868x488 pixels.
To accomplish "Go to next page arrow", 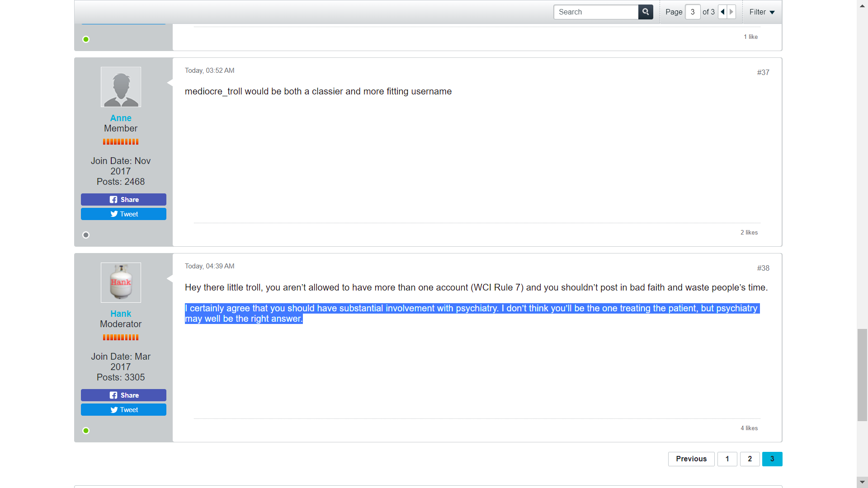I will pyautogui.click(x=731, y=12).
